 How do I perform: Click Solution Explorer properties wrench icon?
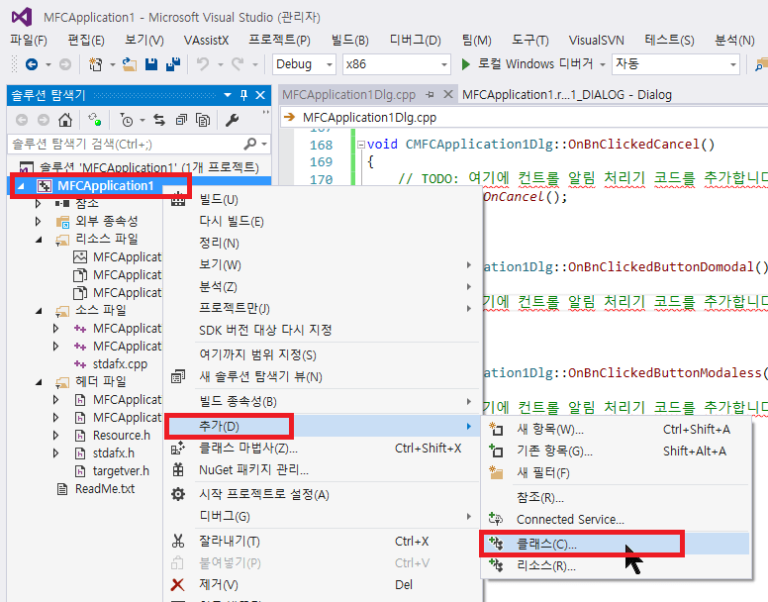pos(232,120)
